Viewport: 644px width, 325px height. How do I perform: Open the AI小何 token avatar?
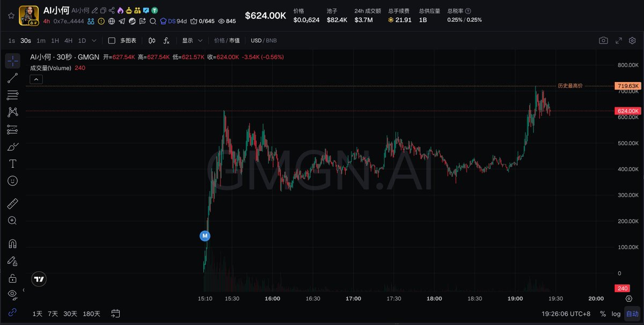29,16
